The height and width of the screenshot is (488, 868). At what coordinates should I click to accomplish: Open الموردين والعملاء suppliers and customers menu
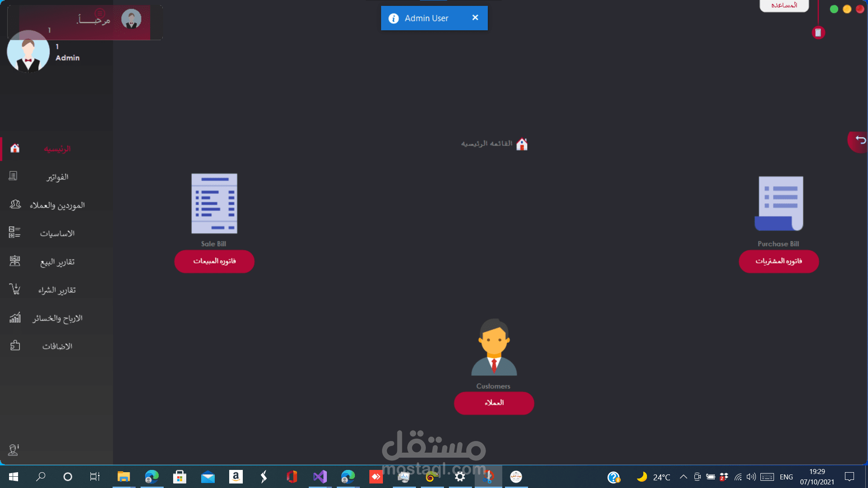57,205
